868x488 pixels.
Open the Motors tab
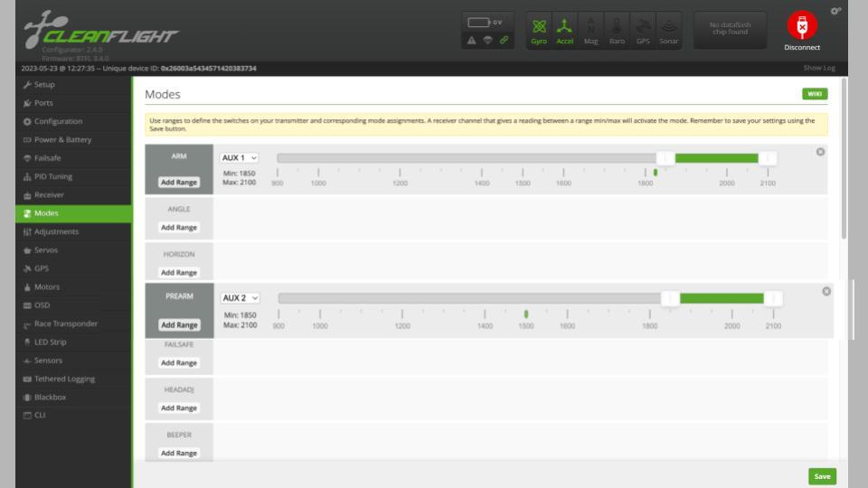point(73,286)
